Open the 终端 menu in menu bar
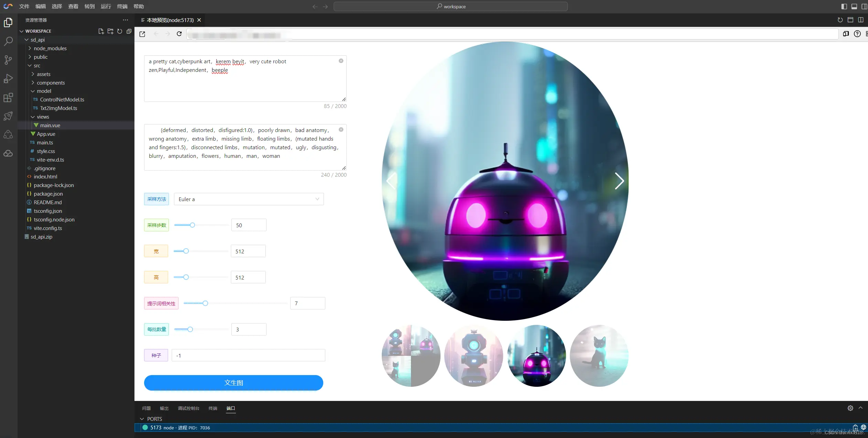This screenshot has height=438, width=868. [122, 7]
